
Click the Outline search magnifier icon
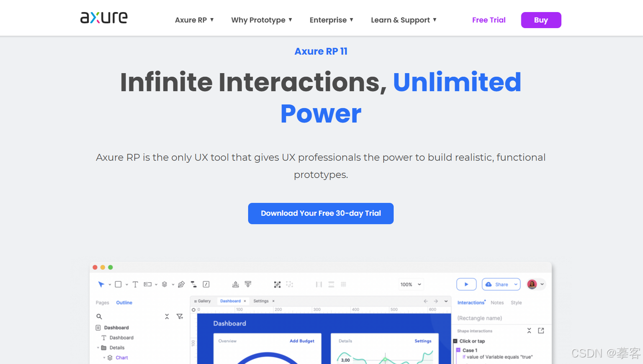(99, 316)
